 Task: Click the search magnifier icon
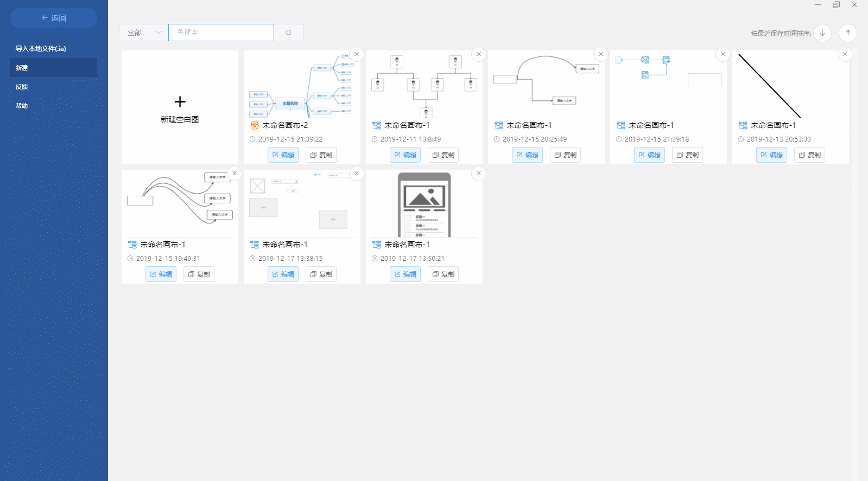(288, 33)
